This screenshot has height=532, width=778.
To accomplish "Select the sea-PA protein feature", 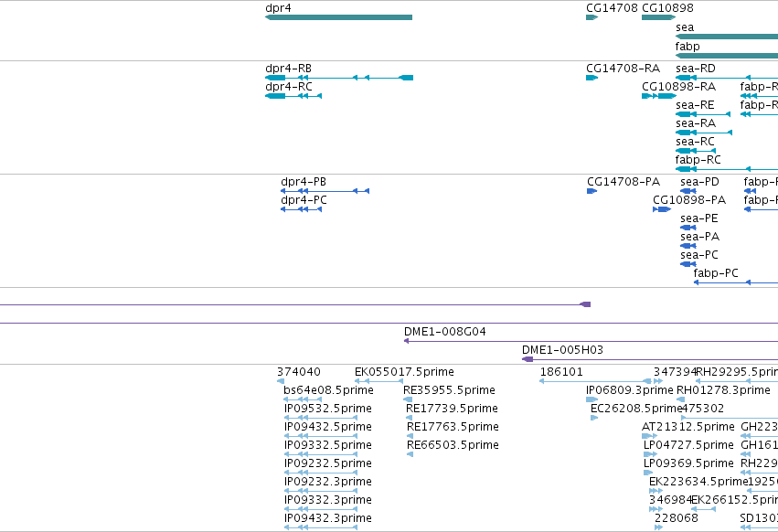I will [688, 246].
